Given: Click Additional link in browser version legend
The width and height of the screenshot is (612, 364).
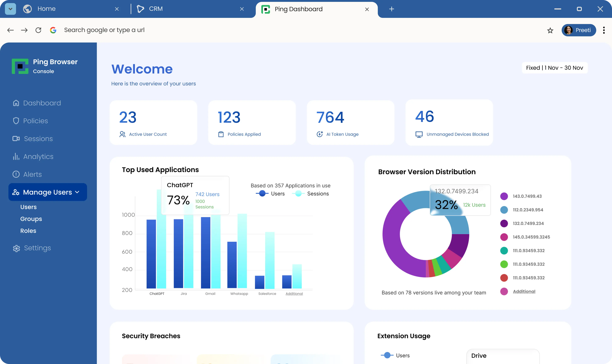Looking at the screenshot, I should click(x=524, y=291).
